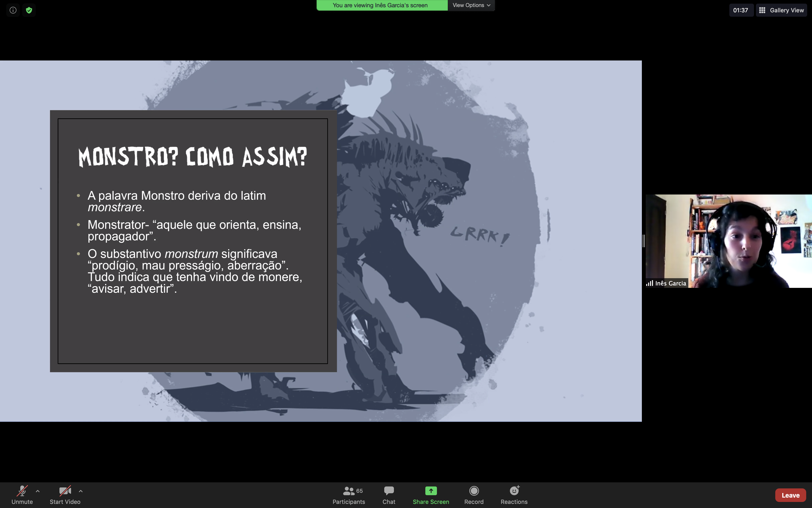Click the bullet starting with 'Monstrator-'
Image resolution: width=812 pixels, height=508 pixels.
194,231
